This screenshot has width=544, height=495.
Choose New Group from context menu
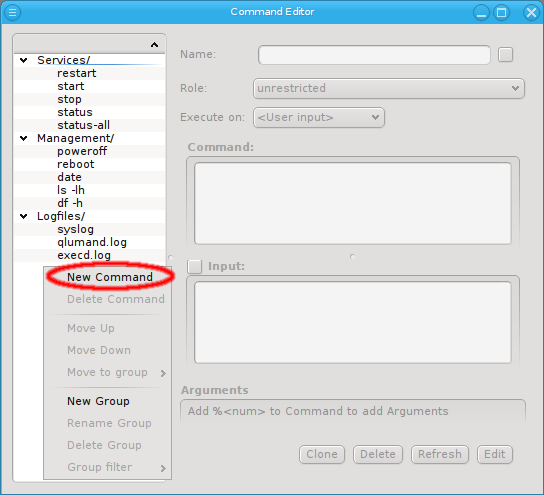pyautogui.click(x=98, y=401)
